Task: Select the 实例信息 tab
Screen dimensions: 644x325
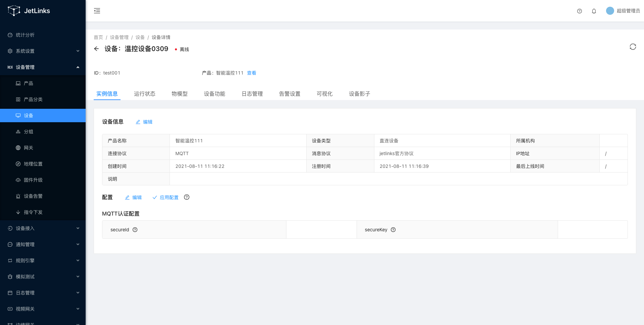Action: tap(107, 94)
